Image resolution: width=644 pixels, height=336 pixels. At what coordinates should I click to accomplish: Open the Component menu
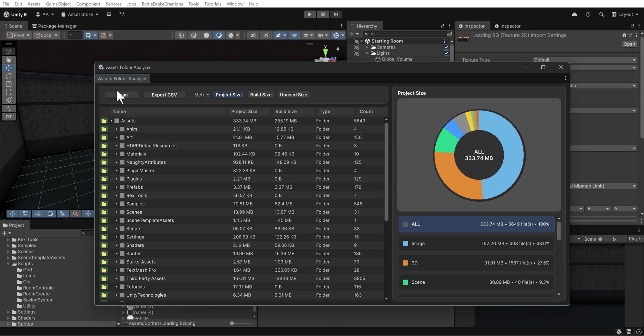click(x=88, y=4)
